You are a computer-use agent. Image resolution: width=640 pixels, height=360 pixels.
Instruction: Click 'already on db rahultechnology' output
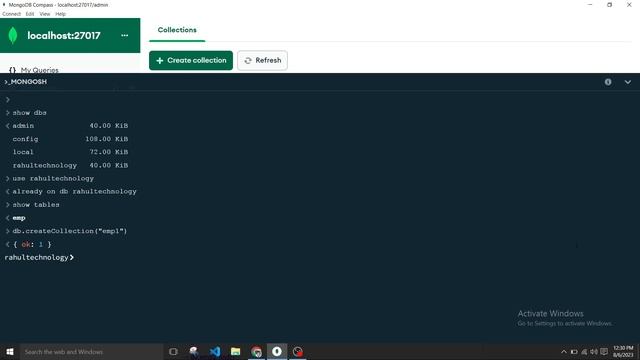pos(74,191)
